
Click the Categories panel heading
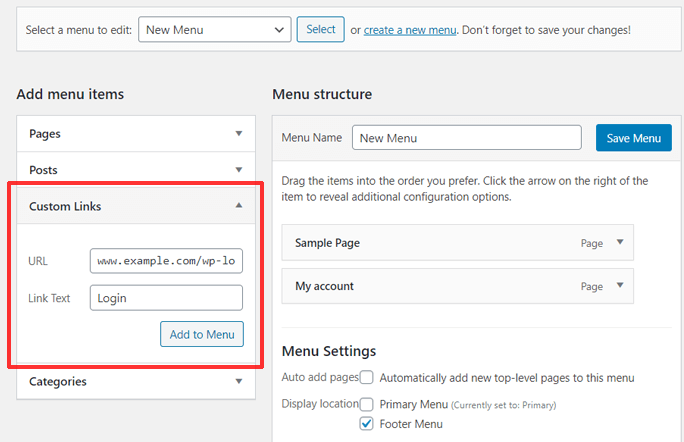pos(58,381)
